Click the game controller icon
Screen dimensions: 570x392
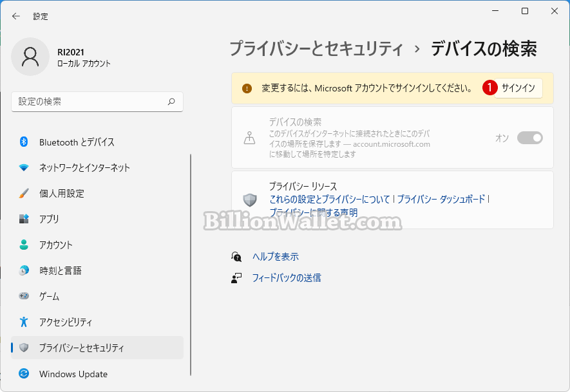click(24, 295)
